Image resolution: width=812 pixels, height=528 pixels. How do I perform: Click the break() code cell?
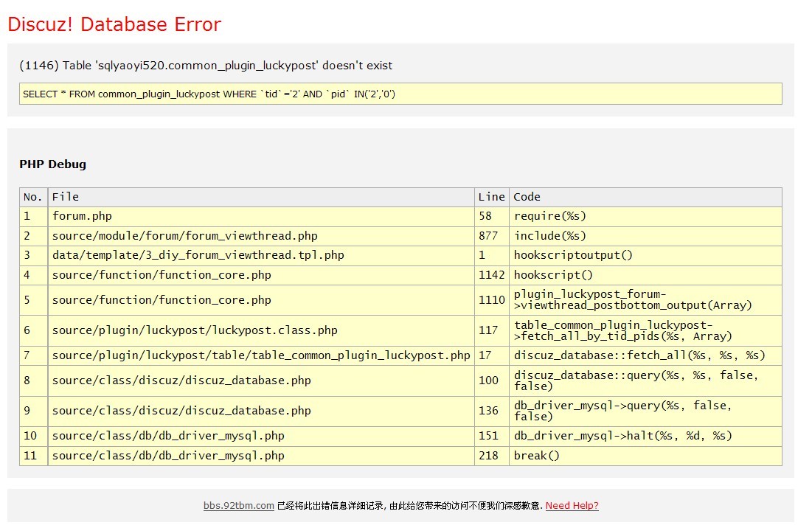tap(646, 456)
